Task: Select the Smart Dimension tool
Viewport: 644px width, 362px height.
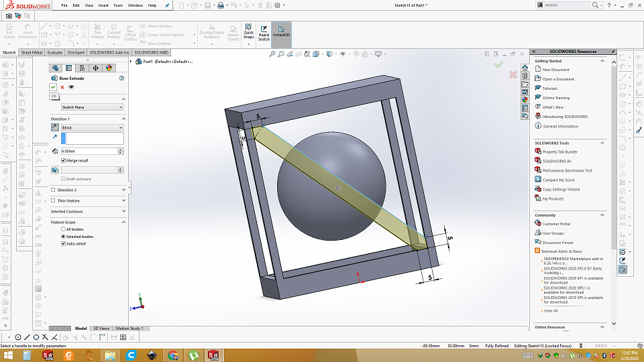Action: [28, 32]
